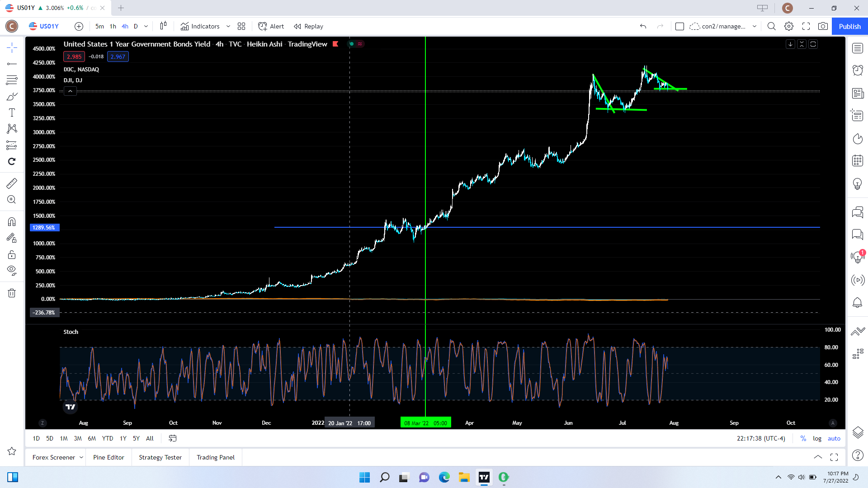Switch to Strategy Tester tab

160,457
